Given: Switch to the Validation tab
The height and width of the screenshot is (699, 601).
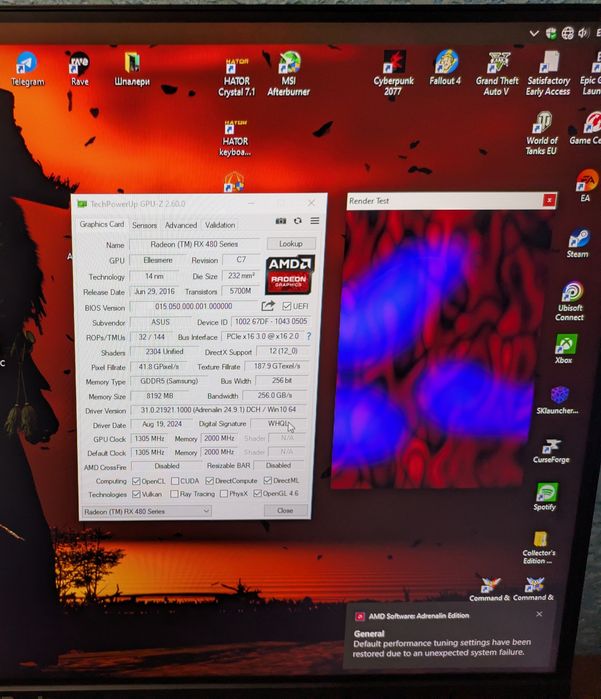Looking at the screenshot, I should (220, 225).
